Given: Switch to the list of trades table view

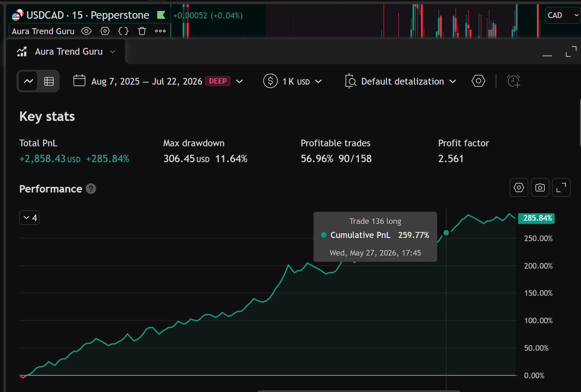Looking at the screenshot, I should coord(49,81).
